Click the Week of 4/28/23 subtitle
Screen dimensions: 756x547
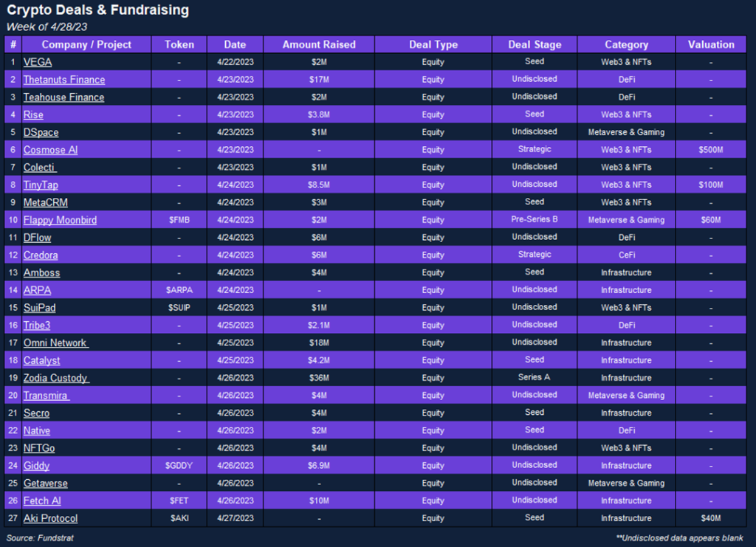[x=47, y=27]
